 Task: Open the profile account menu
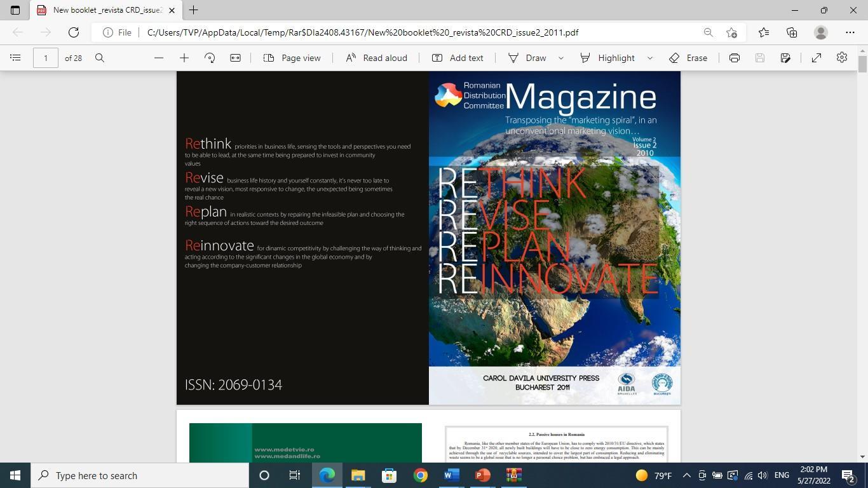(x=821, y=32)
